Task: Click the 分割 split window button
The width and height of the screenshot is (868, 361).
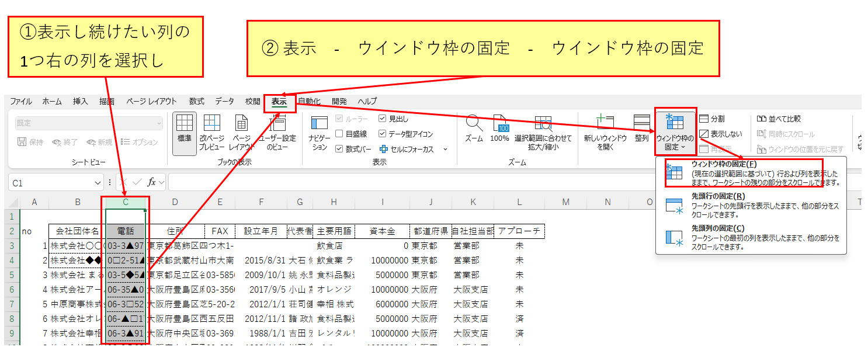Action: (712, 119)
